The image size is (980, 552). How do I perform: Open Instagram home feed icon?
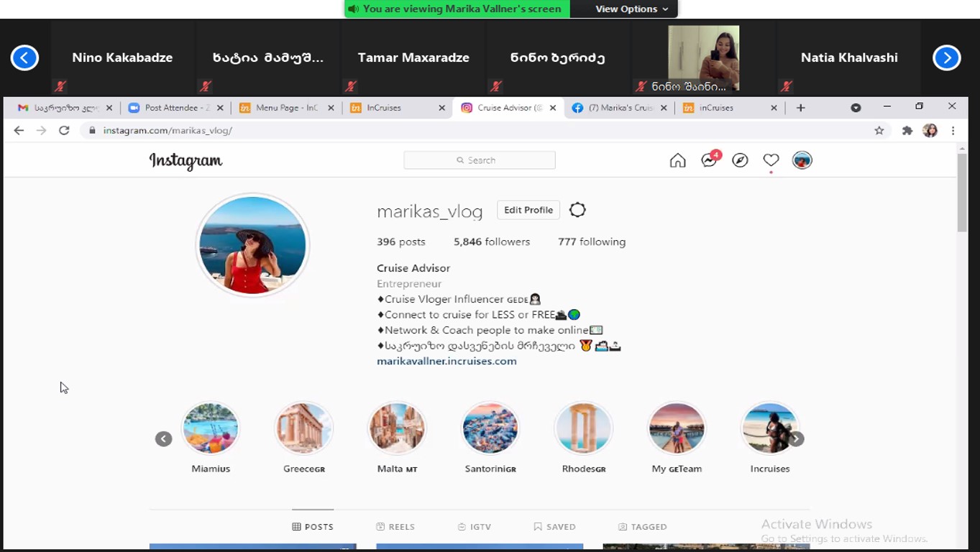tap(677, 160)
